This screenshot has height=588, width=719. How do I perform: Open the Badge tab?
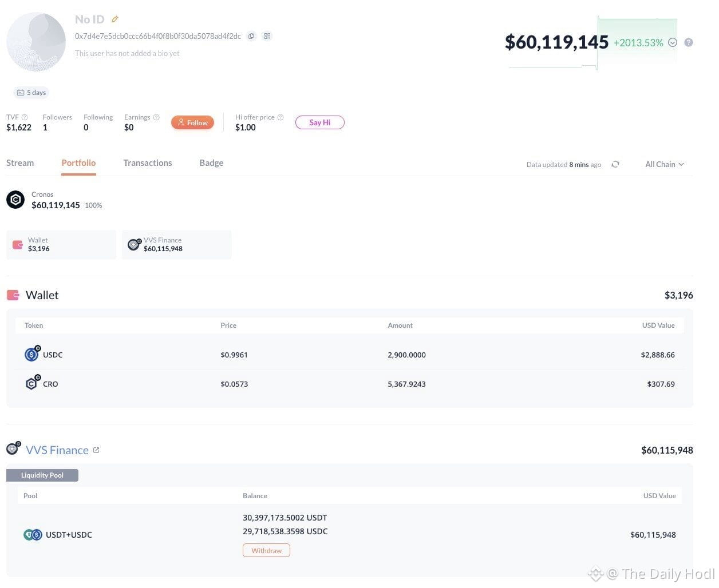click(x=211, y=163)
